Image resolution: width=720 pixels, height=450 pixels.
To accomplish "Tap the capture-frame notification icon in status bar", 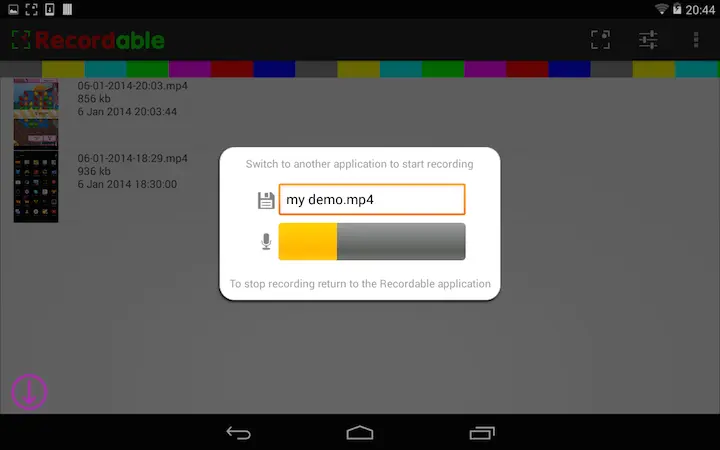I will (x=31, y=9).
